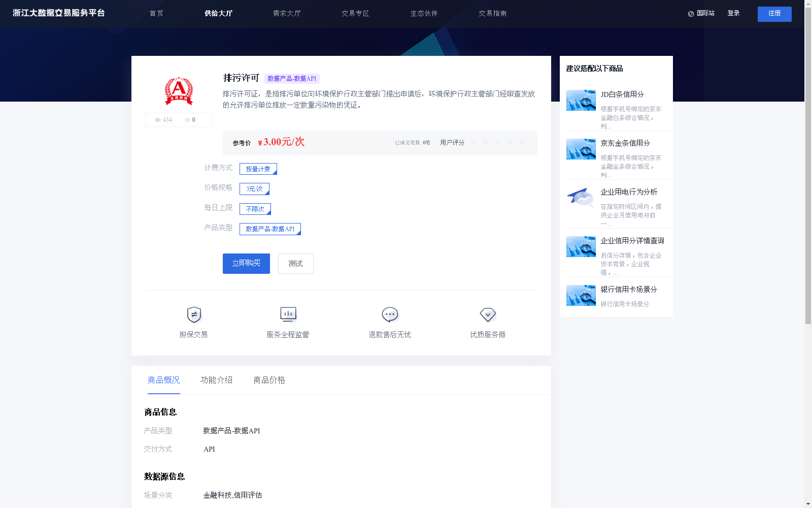
Task: Click the scrollbar up arrow
Action: point(808,3)
